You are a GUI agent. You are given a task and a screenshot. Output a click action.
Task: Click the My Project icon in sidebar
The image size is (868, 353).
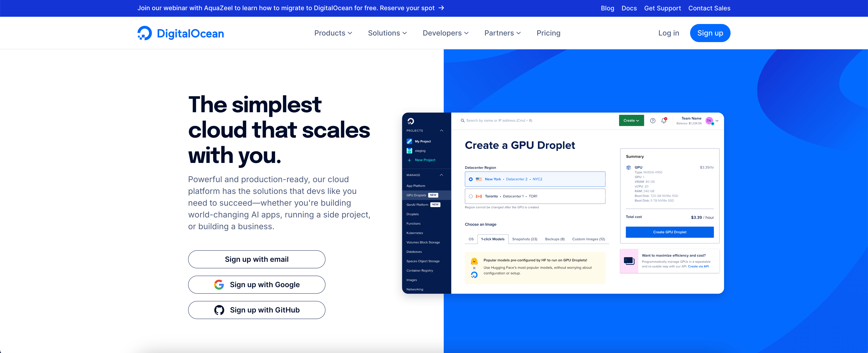coord(409,141)
